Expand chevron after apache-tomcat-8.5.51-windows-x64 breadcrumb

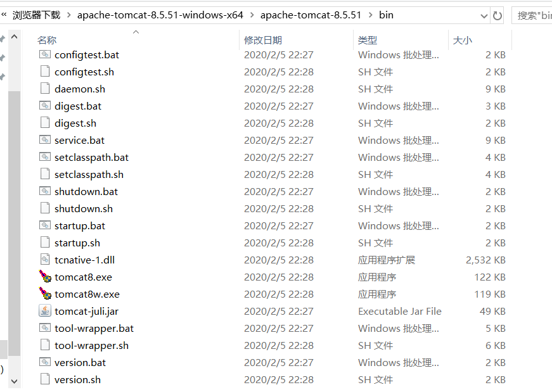[x=252, y=15]
